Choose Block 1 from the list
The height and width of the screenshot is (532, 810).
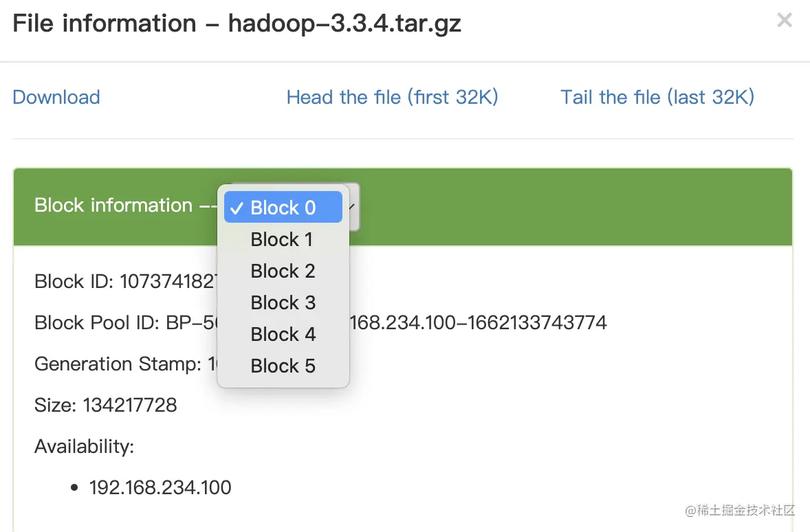(x=282, y=239)
